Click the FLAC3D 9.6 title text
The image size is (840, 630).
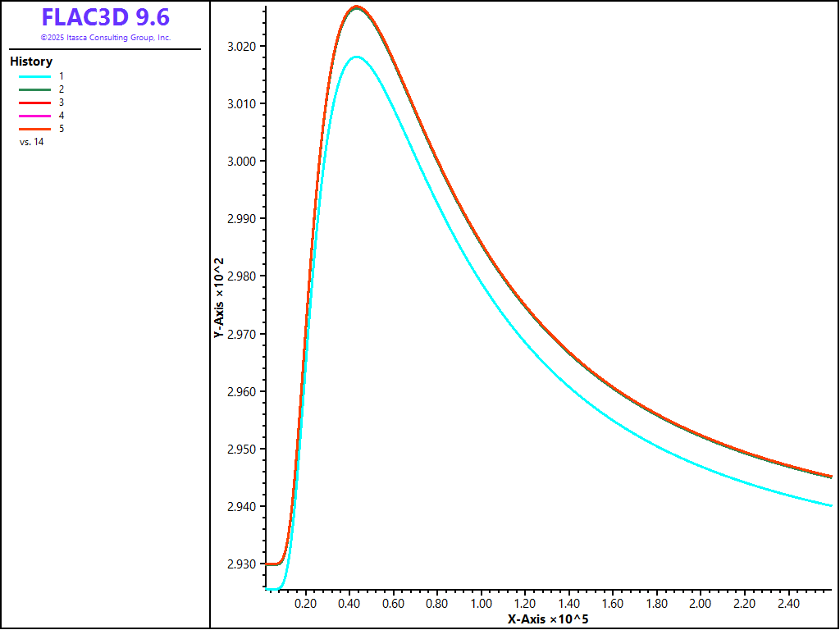pyautogui.click(x=105, y=18)
